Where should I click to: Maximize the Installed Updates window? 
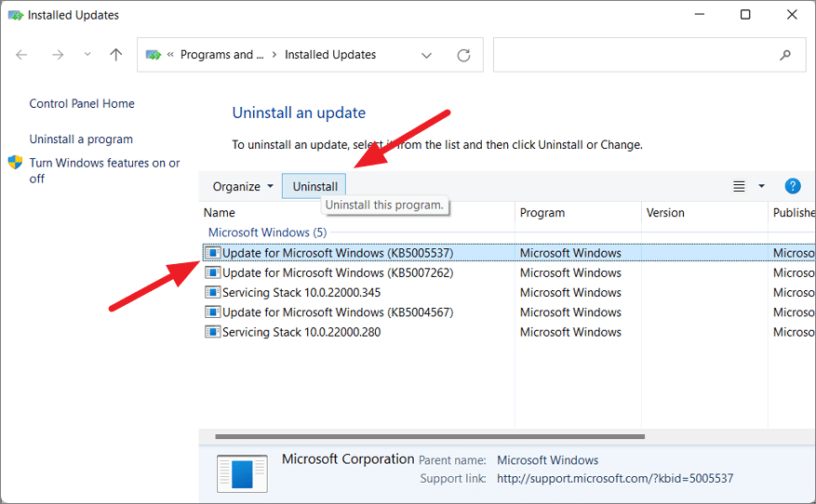(x=745, y=15)
